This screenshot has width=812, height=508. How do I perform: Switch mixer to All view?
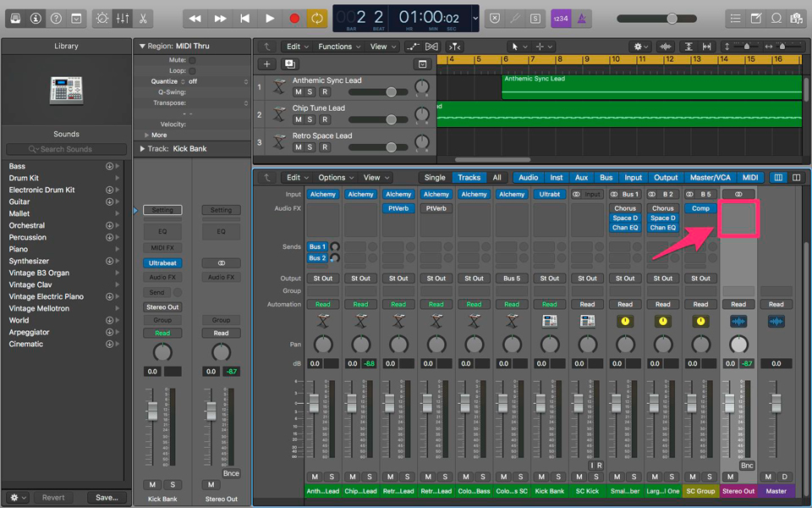pyautogui.click(x=497, y=177)
